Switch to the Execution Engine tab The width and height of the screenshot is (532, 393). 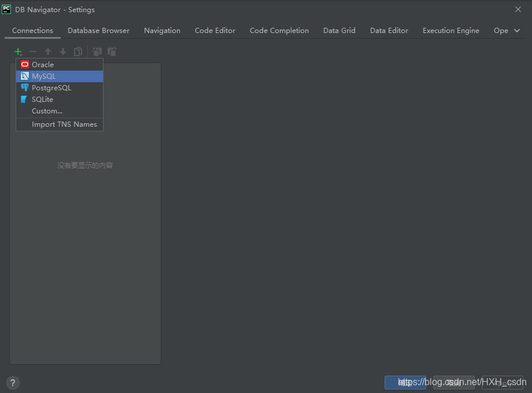(451, 31)
